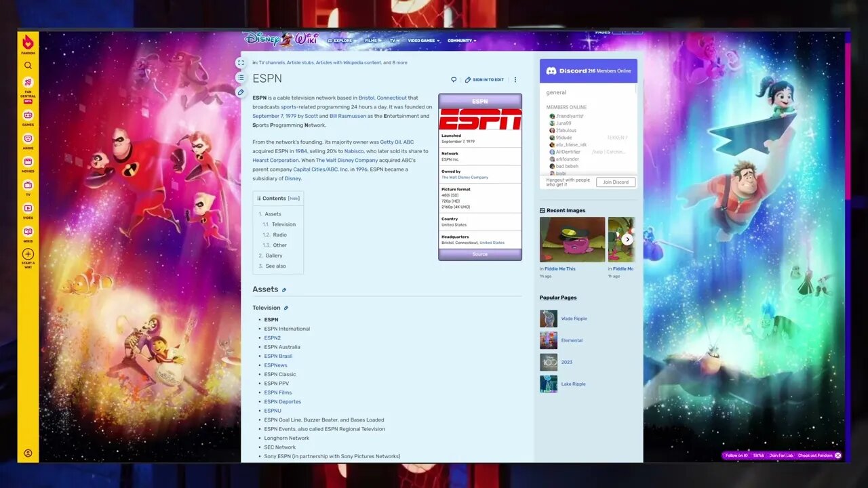Open 2023 popular page
This screenshot has height=488, width=868.
coord(567,362)
